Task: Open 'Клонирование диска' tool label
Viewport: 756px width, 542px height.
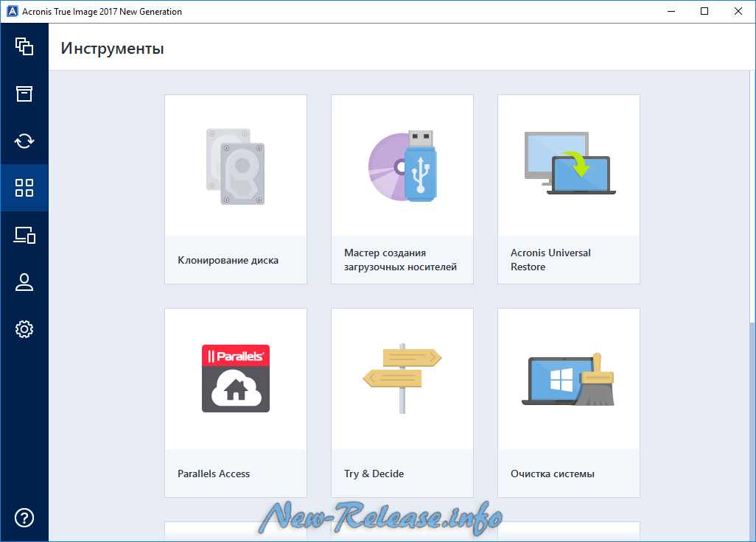Action: click(x=228, y=260)
